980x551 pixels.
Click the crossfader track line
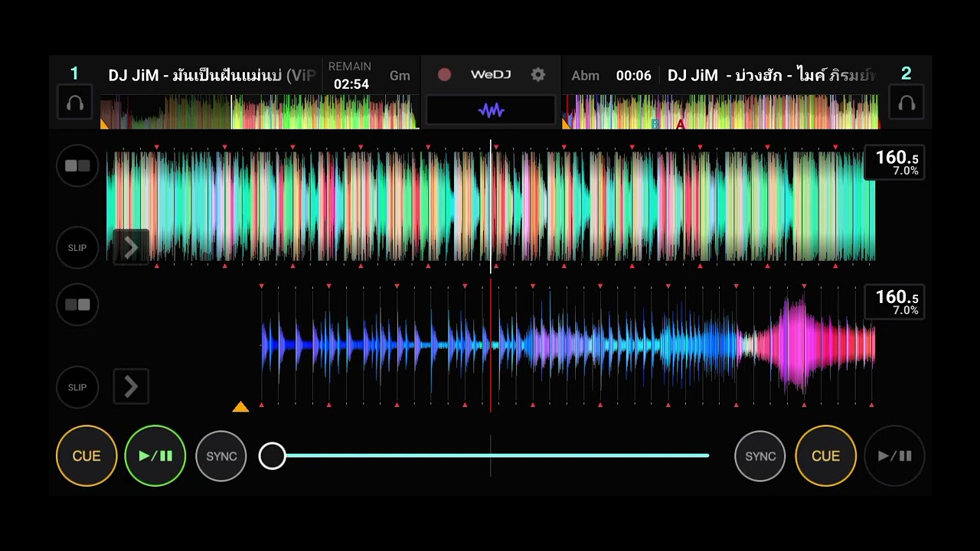pyautogui.click(x=491, y=455)
